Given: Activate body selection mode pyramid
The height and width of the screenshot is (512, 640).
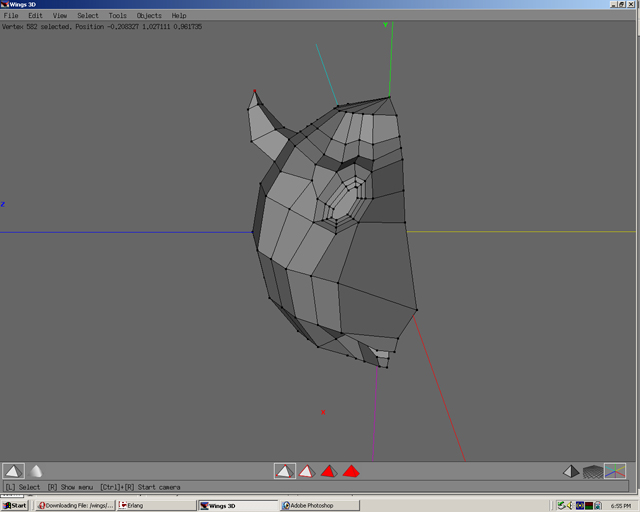Looking at the screenshot, I should coord(351,472).
